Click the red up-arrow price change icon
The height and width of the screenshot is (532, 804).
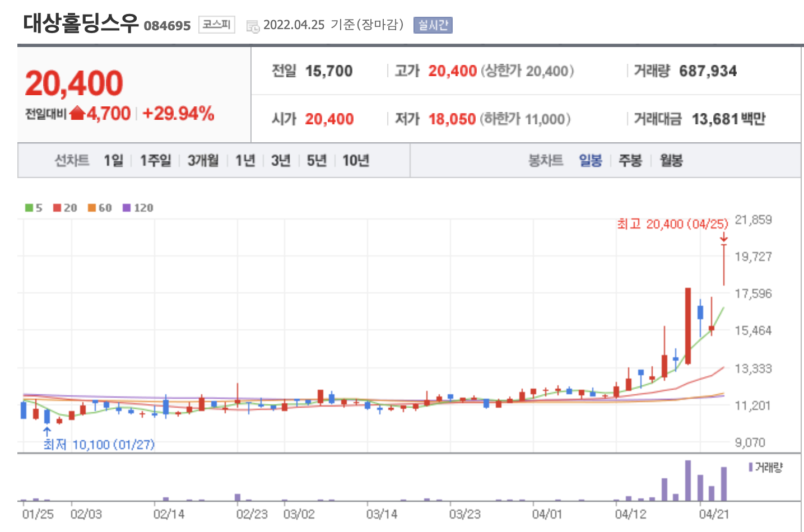pos(77,114)
